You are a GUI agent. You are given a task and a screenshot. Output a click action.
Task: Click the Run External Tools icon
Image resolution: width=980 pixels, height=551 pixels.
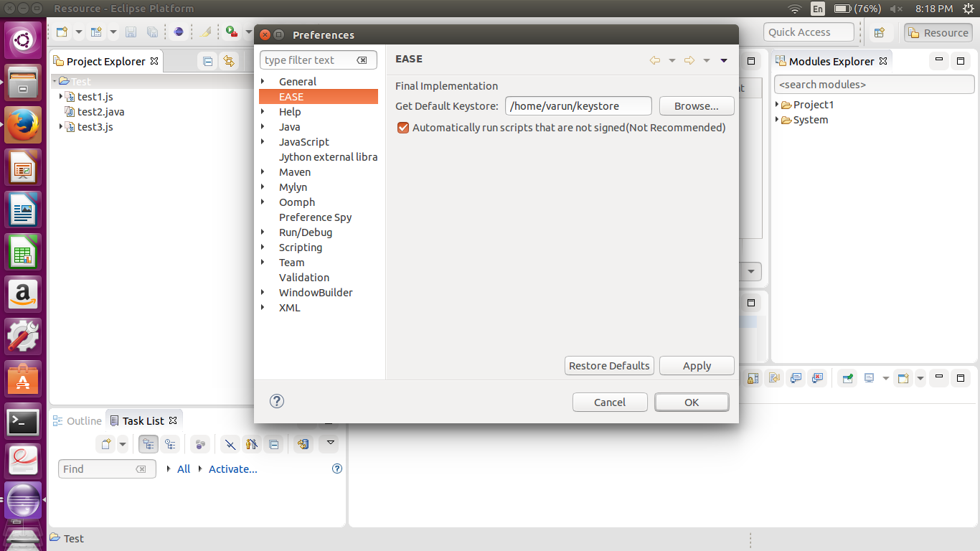pos(232,32)
